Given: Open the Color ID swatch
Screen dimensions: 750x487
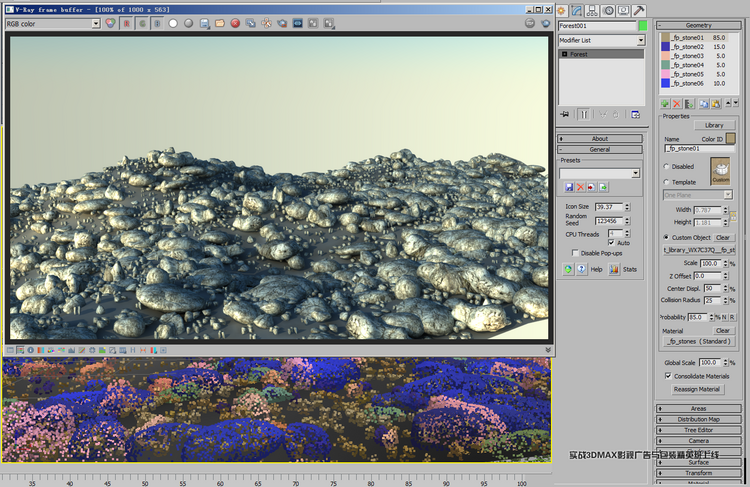Looking at the screenshot, I should point(730,139).
